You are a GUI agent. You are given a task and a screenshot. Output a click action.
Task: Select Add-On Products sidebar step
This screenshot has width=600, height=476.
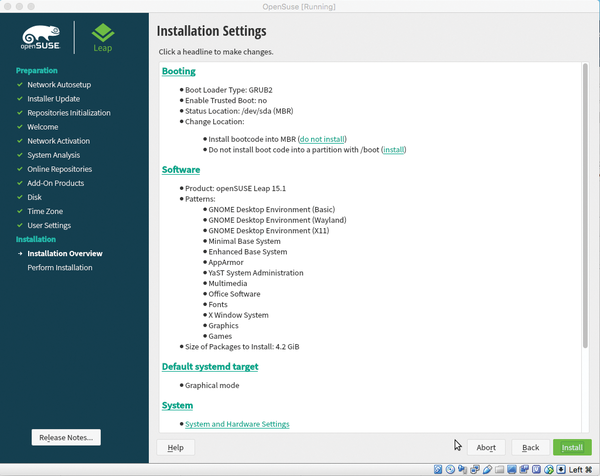[x=55, y=183]
